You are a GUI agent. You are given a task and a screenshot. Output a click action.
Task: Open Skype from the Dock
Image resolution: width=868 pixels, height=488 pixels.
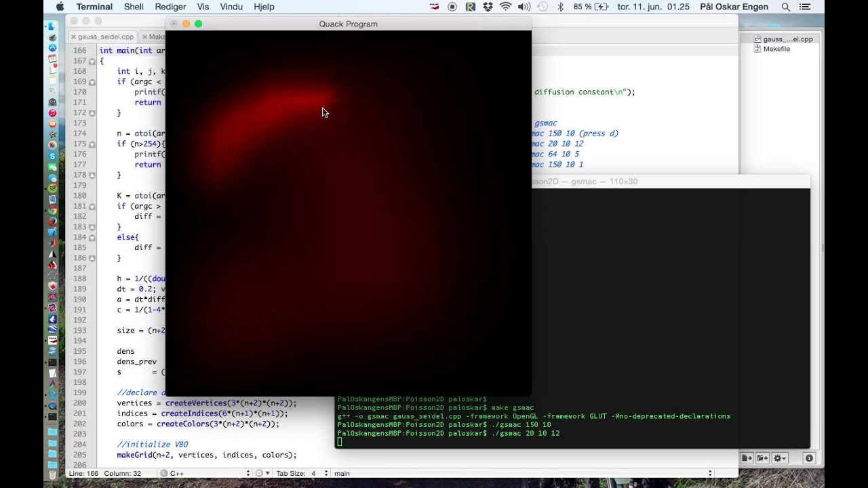pyautogui.click(x=53, y=156)
